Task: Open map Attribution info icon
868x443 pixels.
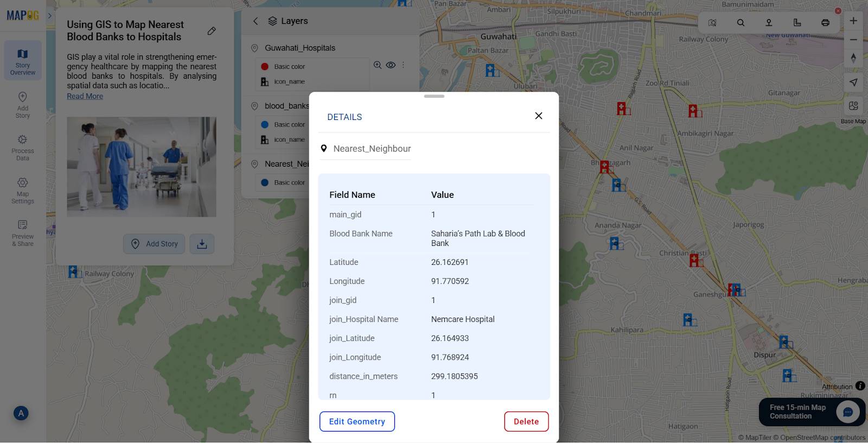Action: 860,386
